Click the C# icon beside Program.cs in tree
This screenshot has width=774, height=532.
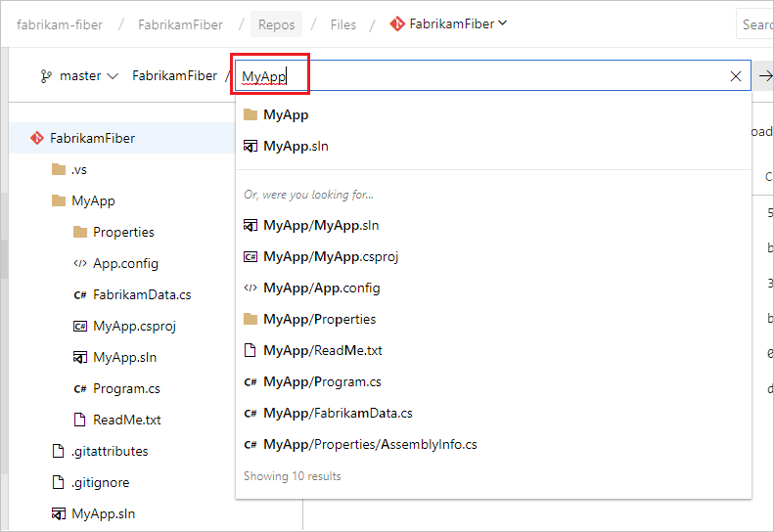(x=80, y=389)
